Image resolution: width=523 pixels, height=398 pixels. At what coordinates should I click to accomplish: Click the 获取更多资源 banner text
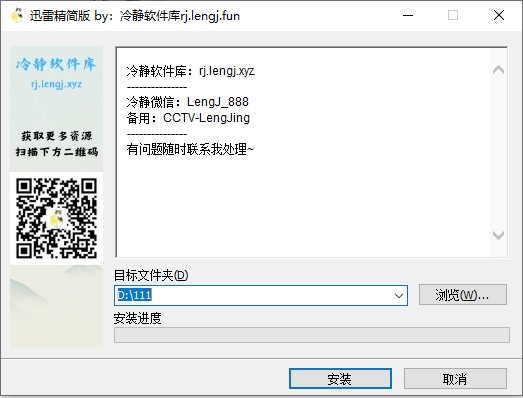(x=56, y=136)
